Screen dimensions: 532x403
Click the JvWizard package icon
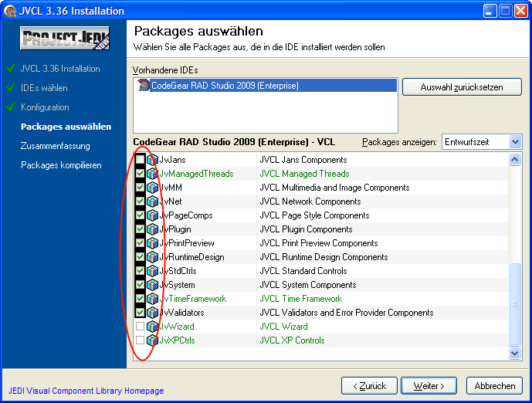[x=152, y=327]
